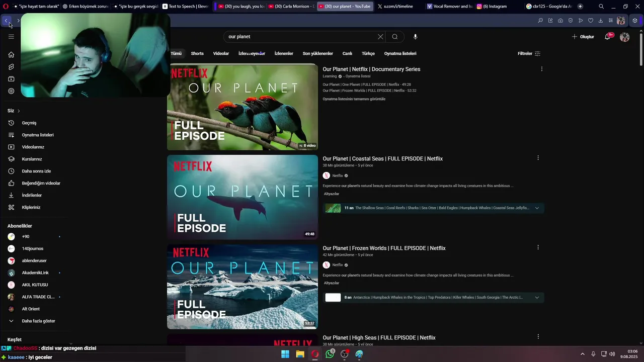Screen dimensions: 644x362
Task: Click the Our Planet playlist thumbnail with birds
Action: click(243, 107)
